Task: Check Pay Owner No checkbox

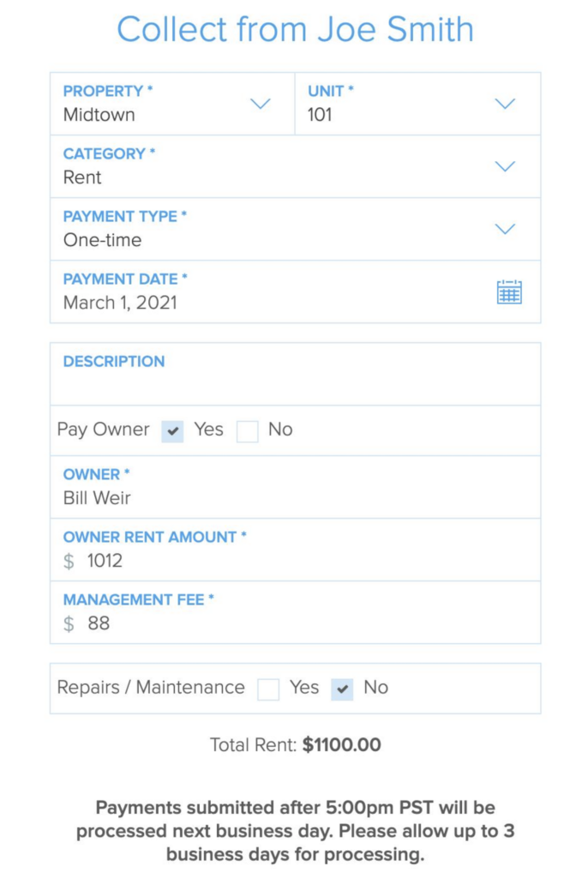Action: coord(247,431)
